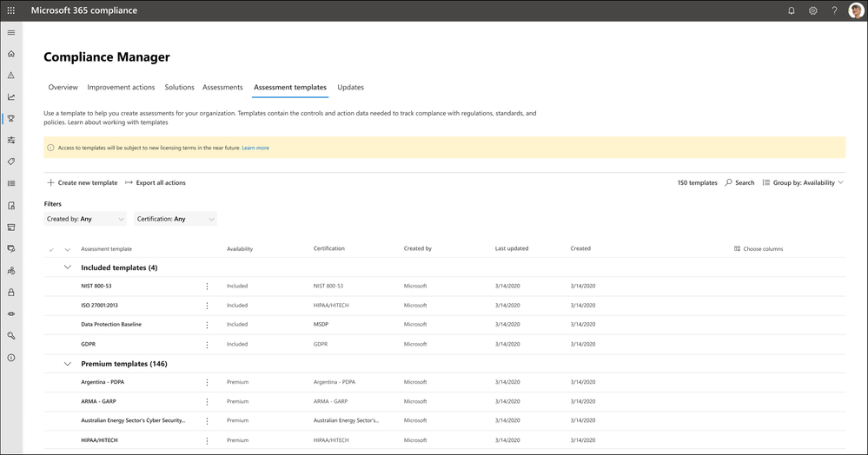
Task: Open the list catalog icon in sidebar
Action: click(11, 183)
